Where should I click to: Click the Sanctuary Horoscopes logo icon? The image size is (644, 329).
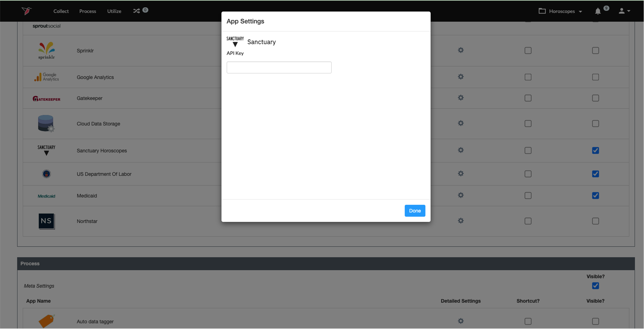pos(46,150)
